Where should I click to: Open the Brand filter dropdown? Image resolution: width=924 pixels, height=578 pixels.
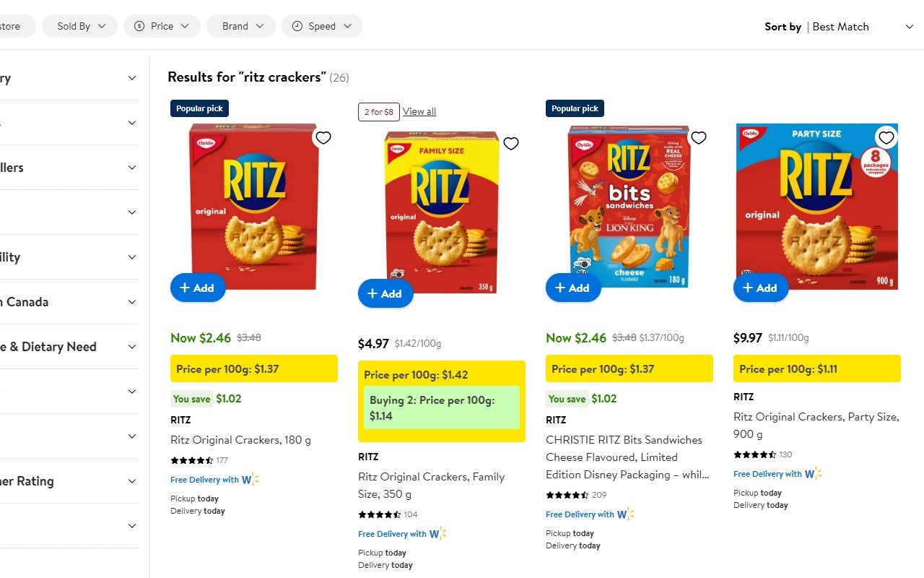point(240,26)
